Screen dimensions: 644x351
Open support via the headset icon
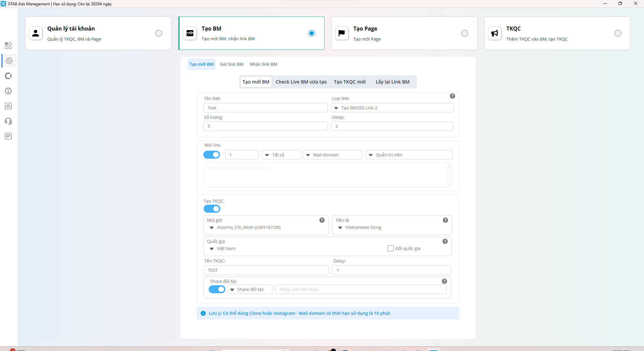pos(8,121)
